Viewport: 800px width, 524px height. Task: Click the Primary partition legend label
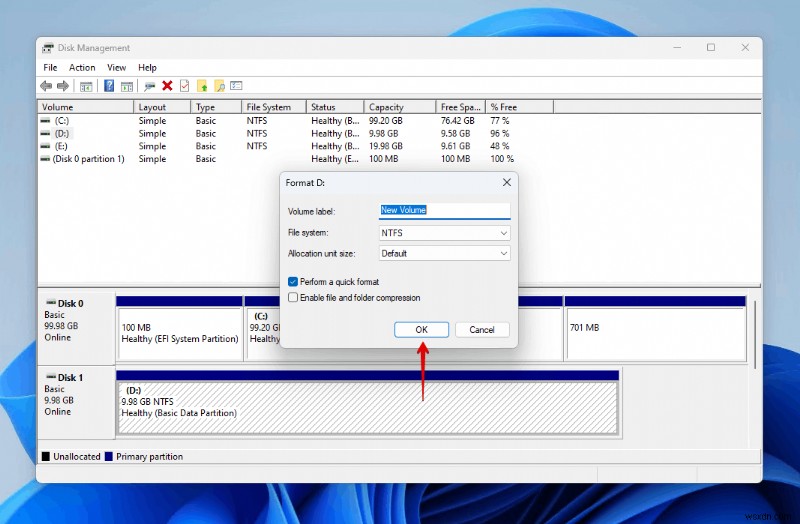[149, 457]
